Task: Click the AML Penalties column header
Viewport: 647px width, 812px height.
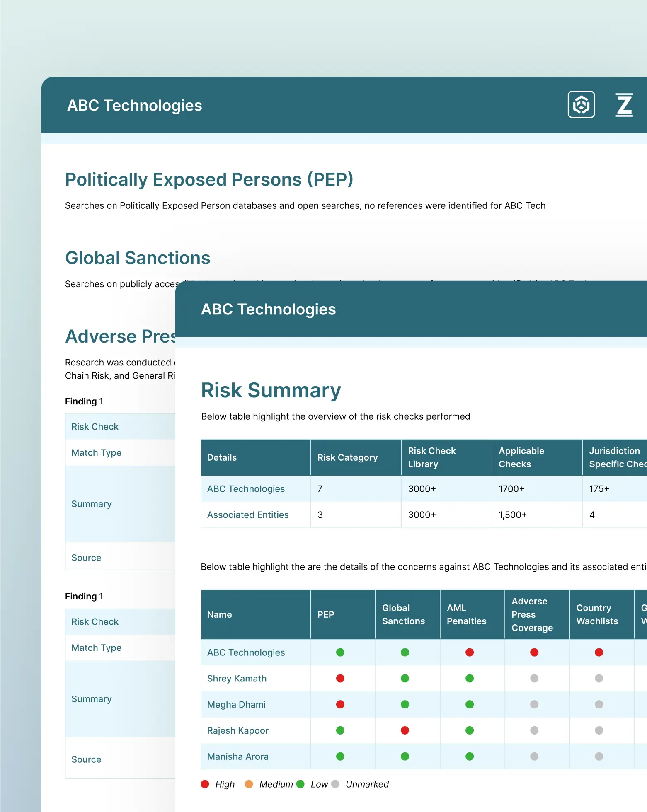Action: 473,614
